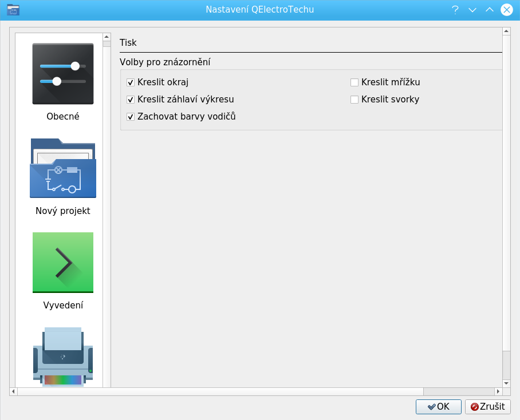Image resolution: width=520 pixels, height=420 pixels.
Task: Click horizontal scrollbar right arrow
Action: tap(498, 392)
